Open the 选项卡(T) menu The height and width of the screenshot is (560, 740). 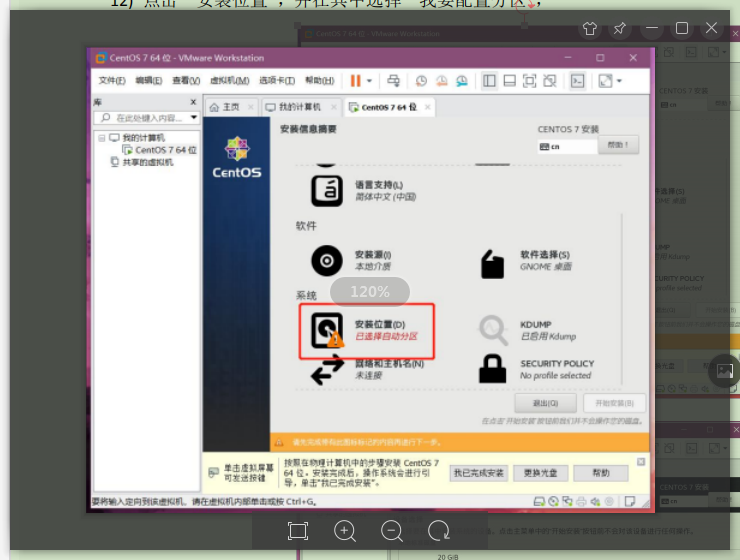pos(277,81)
